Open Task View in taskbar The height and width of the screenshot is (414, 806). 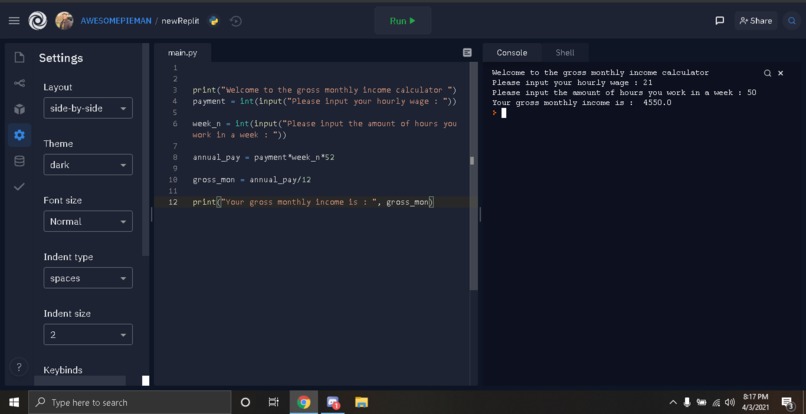(273, 402)
